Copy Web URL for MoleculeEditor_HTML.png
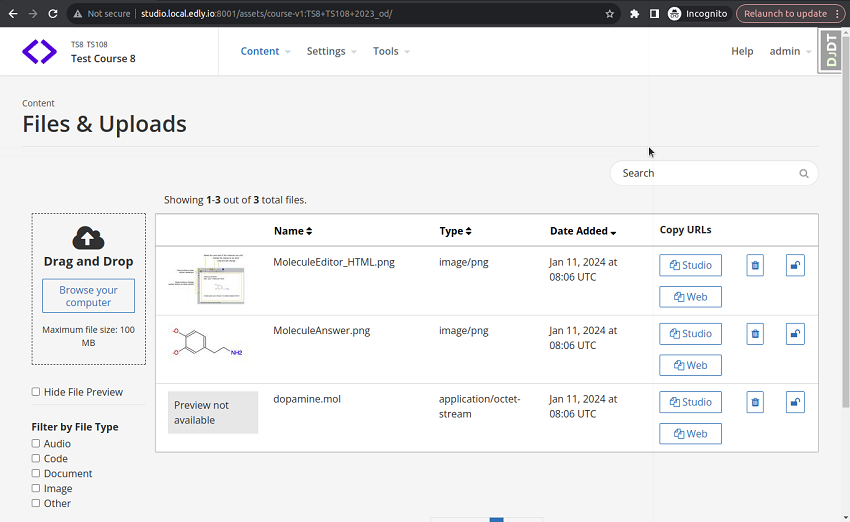The height and width of the screenshot is (522, 850). pyautogui.click(x=690, y=297)
